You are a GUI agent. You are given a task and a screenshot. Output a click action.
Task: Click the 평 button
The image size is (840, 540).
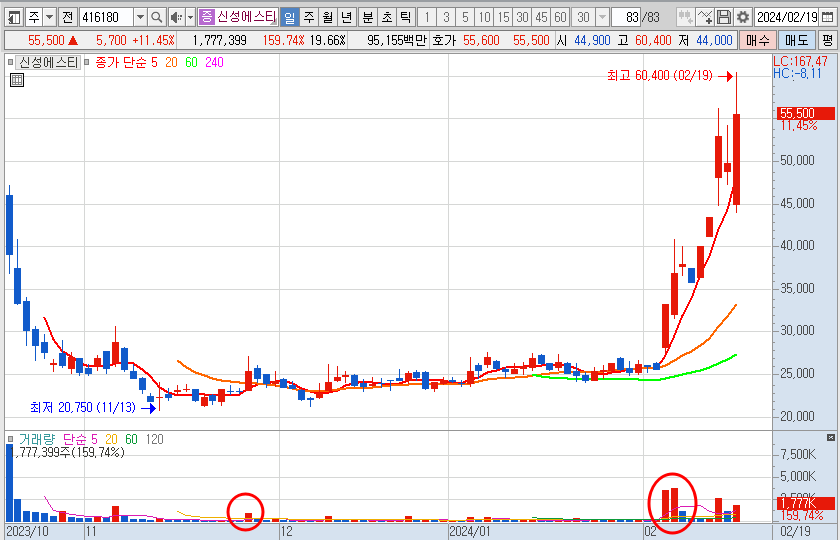[x=828, y=40]
